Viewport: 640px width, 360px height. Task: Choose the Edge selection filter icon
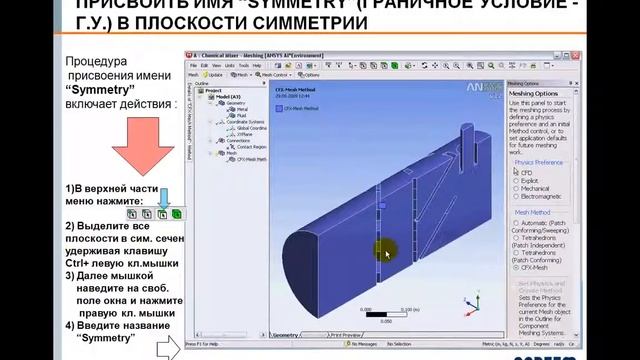coord(373,65)
